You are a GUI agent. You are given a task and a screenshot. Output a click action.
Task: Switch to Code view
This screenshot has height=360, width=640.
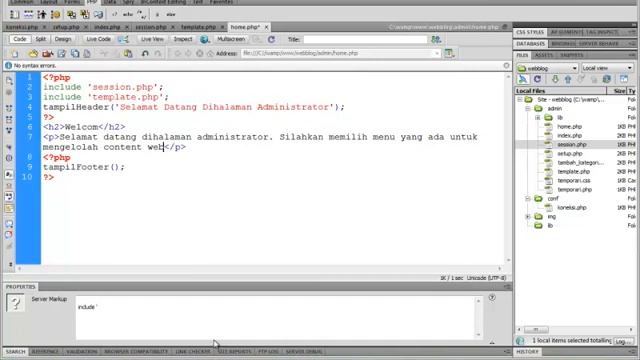(x=20, y=39)
